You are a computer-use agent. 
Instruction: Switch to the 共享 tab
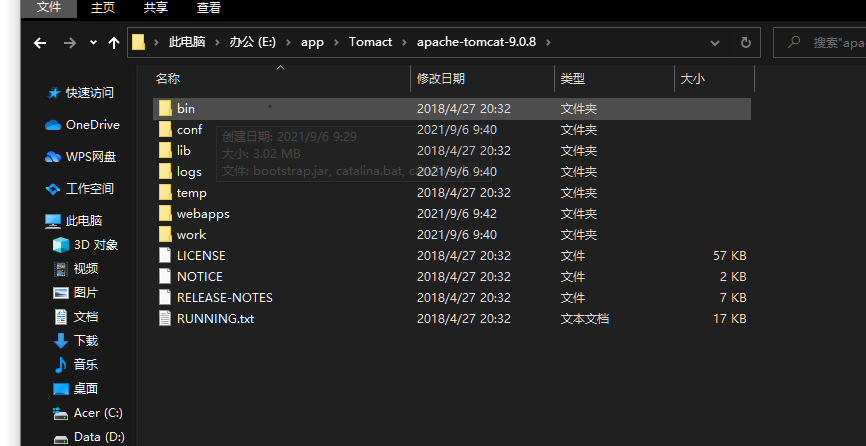coord(156,8)
